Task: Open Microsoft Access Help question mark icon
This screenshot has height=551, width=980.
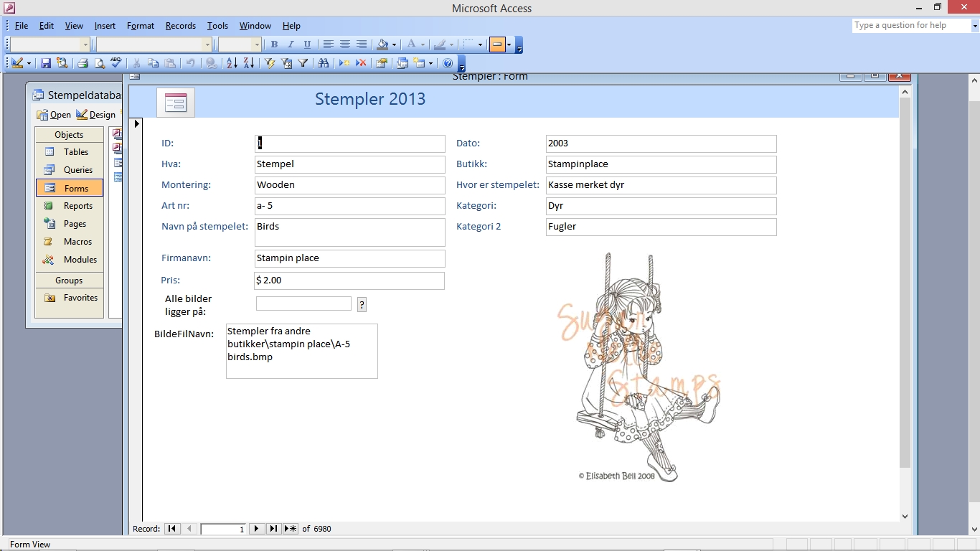Action: pos(448,63)
